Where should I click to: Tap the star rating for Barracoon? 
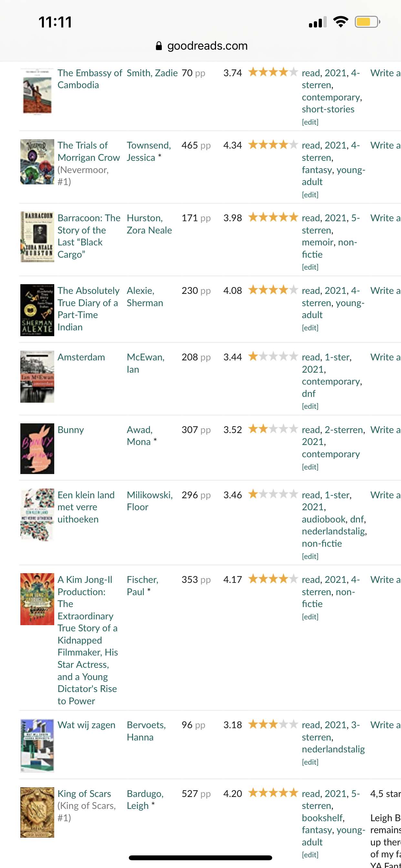[x=273, y=217]
